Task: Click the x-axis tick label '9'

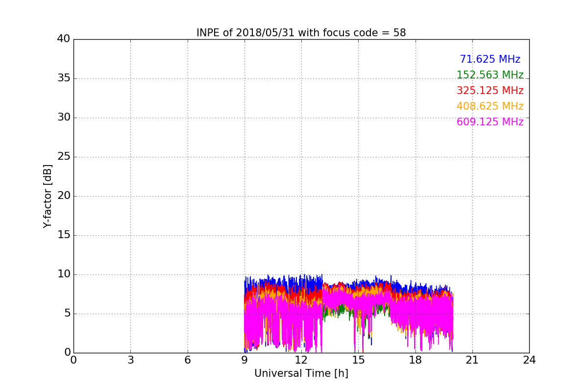Action: pyautogui.click(x=245, y=360)
